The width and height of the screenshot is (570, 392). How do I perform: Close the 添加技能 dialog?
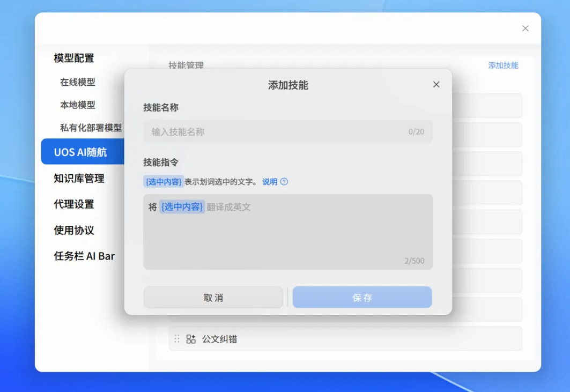click(x=436, y=84)
